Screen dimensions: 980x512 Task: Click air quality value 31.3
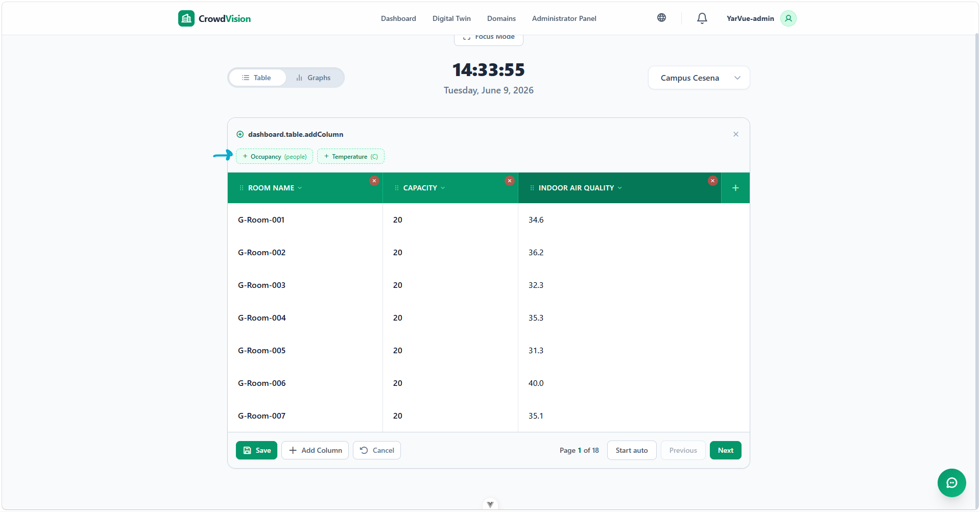(536, 351)
